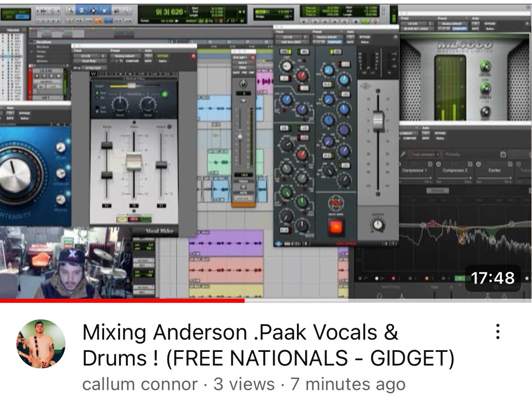Click the 17:48 duration badge
Screen dimensions: 532x411
pos(492,278)
